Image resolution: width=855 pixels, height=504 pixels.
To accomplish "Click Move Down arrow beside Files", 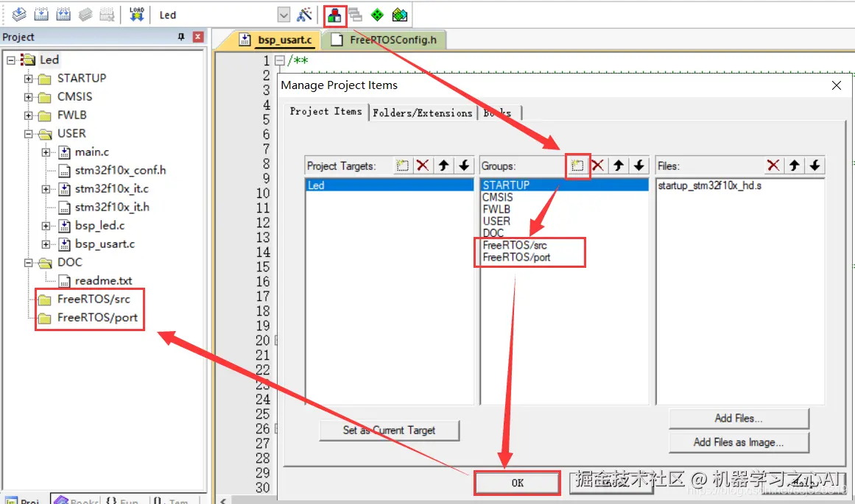I will 814,166.
